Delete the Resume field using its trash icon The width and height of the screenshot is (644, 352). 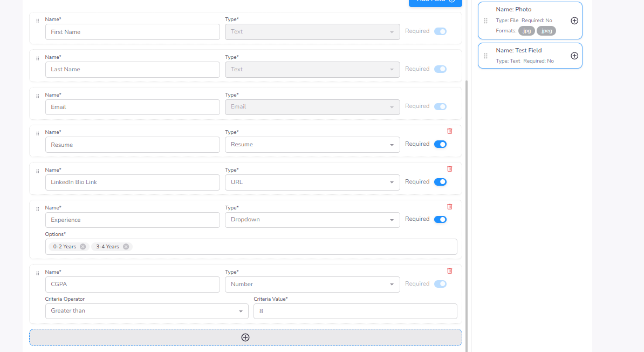pos(450,131)
